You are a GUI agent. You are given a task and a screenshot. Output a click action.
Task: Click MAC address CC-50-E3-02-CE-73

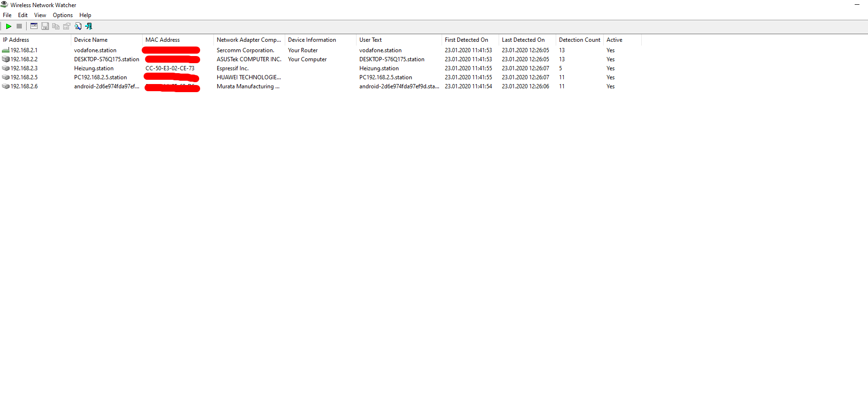coord(170,68)
